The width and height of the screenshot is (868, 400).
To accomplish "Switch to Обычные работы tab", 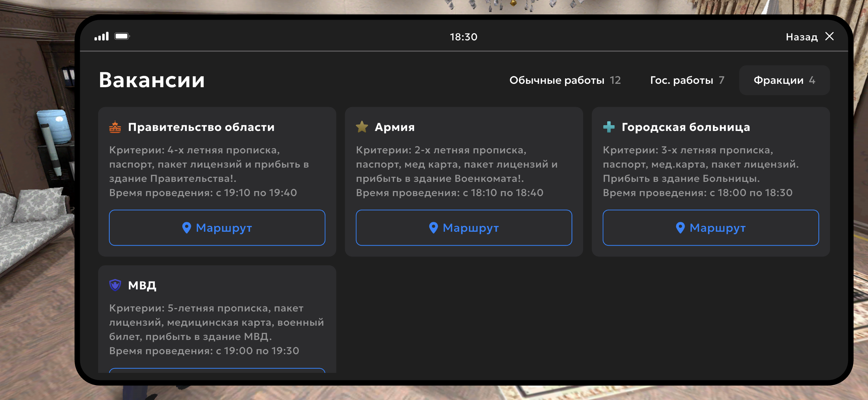I will (565, 80).
